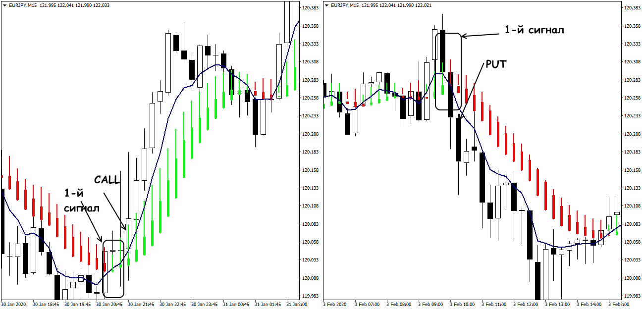Click the 120.208 price level on left chart's scale
The image size is (644, 310).
[310, 134]
